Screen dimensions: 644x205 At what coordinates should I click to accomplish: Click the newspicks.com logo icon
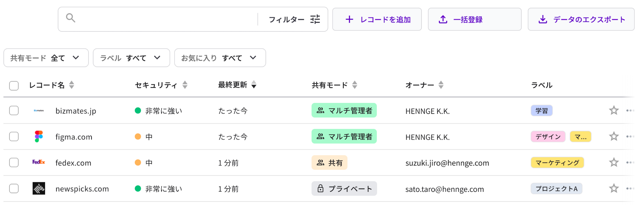click(x=39, y=188)
